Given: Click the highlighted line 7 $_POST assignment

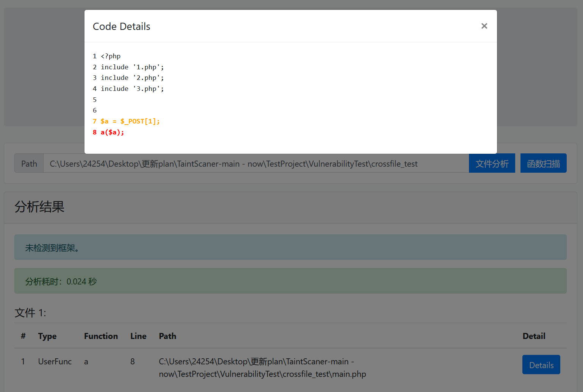Looking at the screenshot, I should click(130, 121).
